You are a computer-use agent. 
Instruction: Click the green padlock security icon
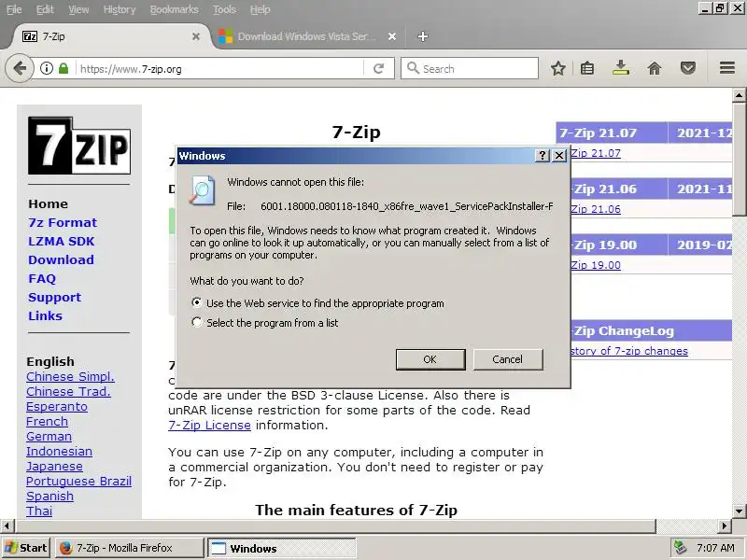pos(63,68)
